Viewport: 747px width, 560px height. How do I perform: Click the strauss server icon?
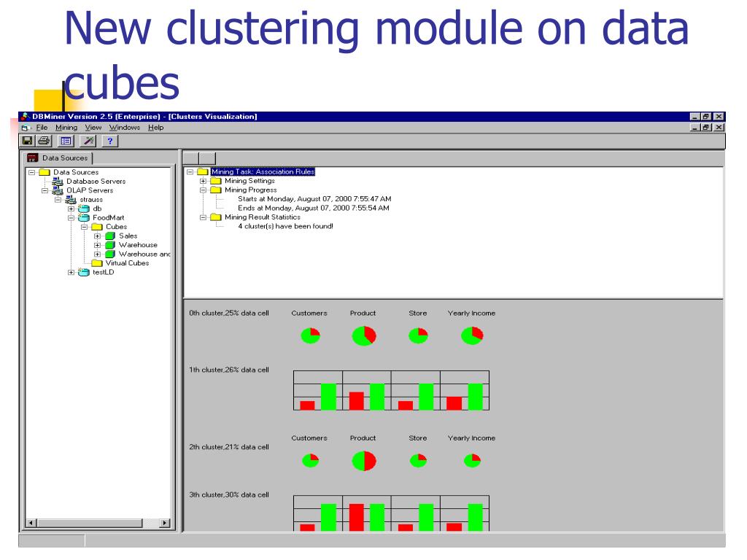tap(71, 200)
